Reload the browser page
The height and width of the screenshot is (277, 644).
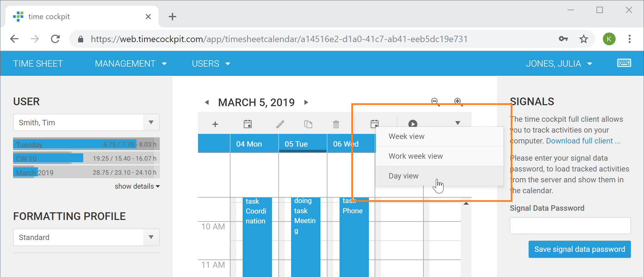(x=55, y=39)
